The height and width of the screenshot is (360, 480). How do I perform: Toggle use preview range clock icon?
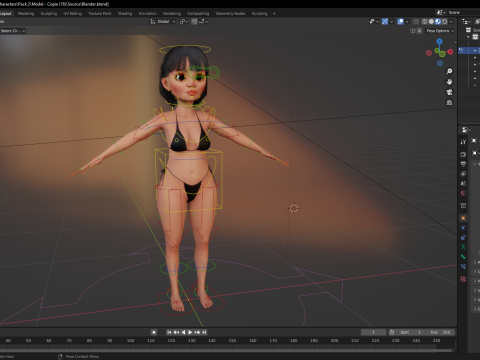[392, 332]
